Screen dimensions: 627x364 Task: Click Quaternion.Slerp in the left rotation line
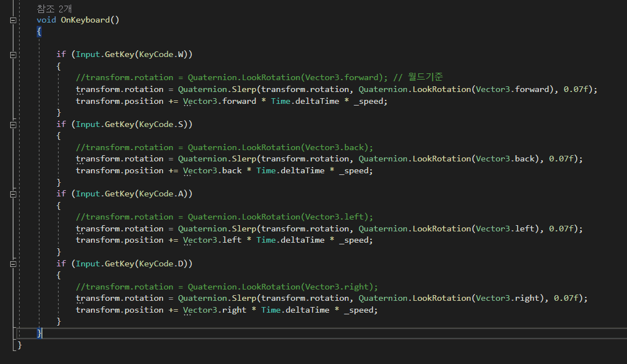pos(217,229)
